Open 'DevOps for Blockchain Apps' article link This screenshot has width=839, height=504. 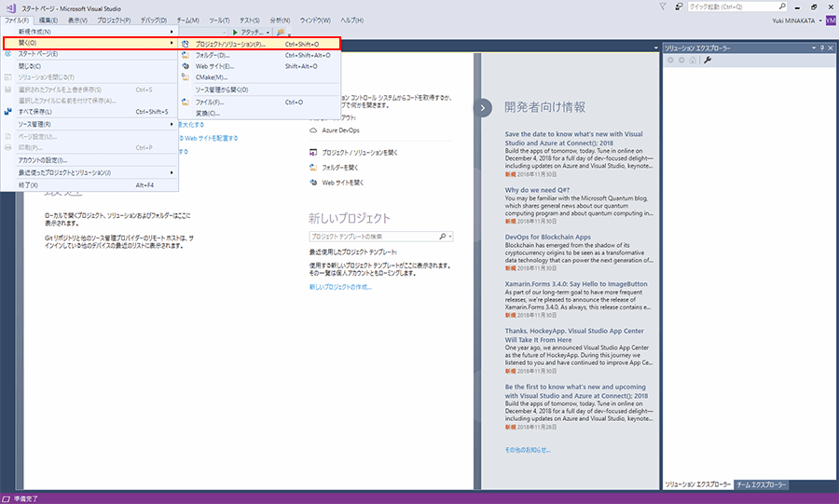pyautogui.click(x=548, y=237)
